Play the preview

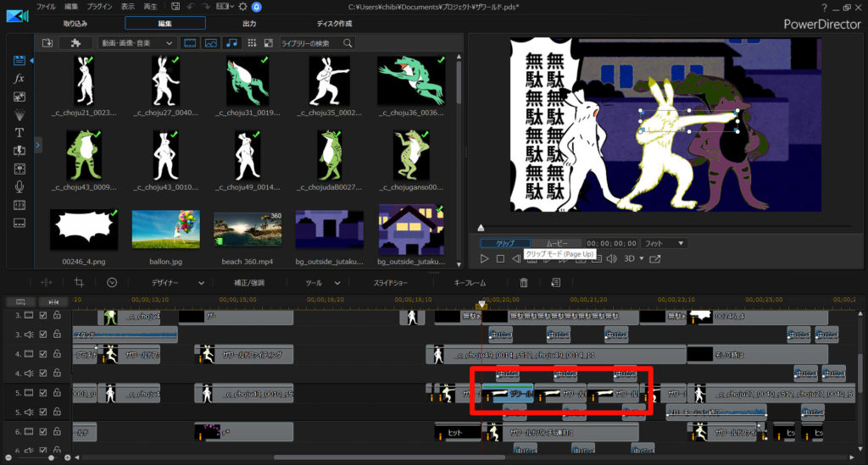click(x=484, y=259)
